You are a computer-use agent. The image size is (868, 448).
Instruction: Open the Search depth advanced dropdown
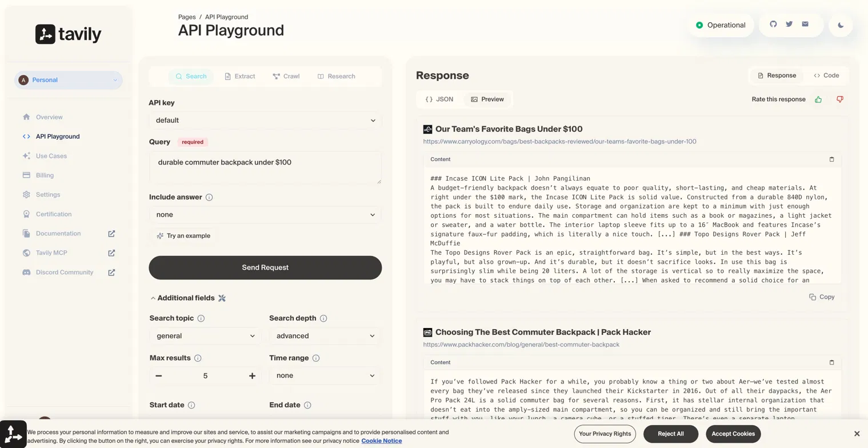[325, 336]
